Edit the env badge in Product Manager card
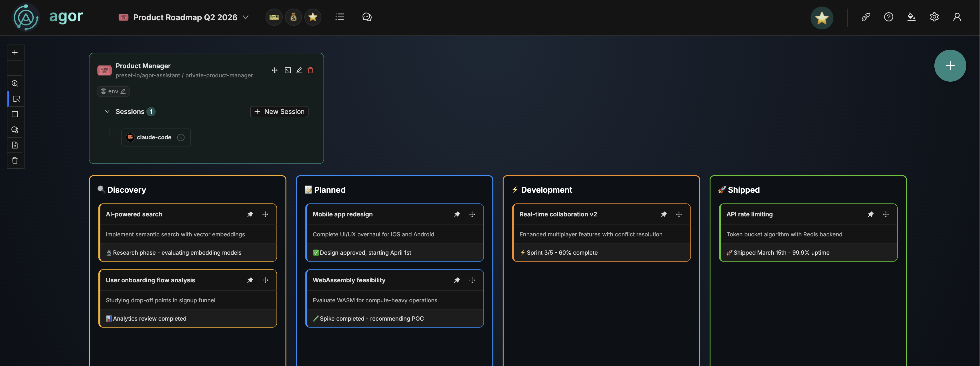The image size is (980, 366). tap(123, 91)
